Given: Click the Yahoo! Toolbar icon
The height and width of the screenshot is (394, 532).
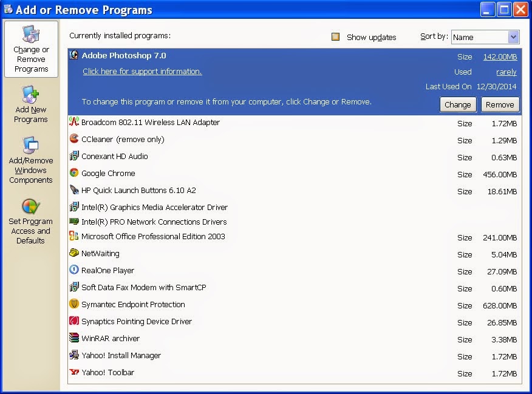Looking at the screenshot, I should pos(74,372).
